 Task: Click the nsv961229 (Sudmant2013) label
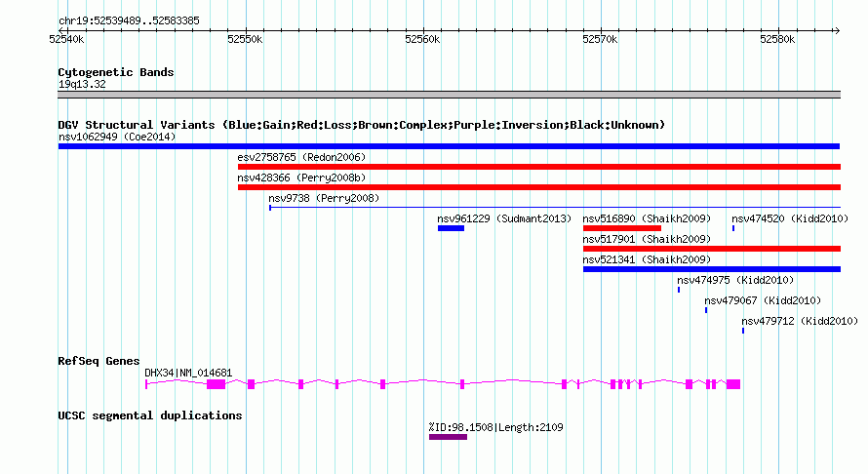pos(504,218)
